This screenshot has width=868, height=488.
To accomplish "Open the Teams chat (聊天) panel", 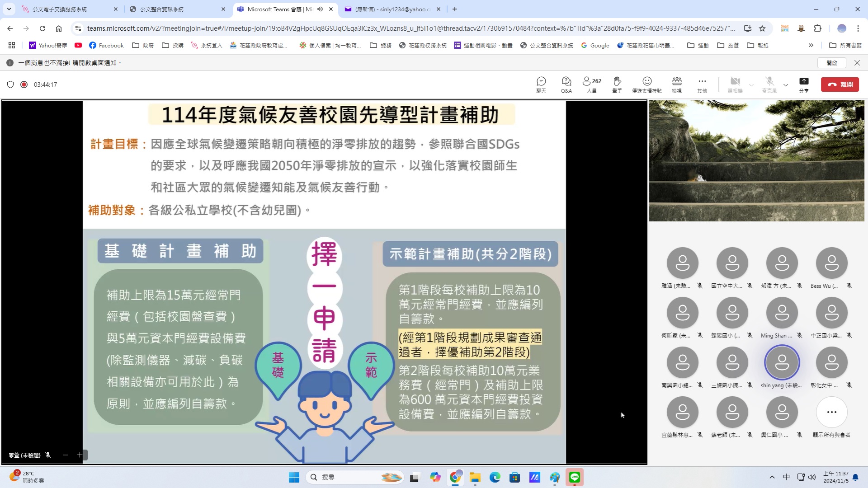I will coord(541,84).
